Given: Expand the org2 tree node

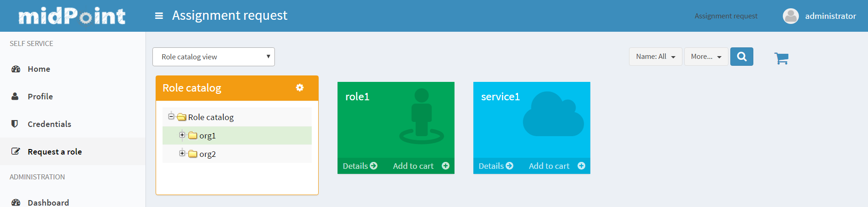Looking at the screenshot, I should point(182,153).
